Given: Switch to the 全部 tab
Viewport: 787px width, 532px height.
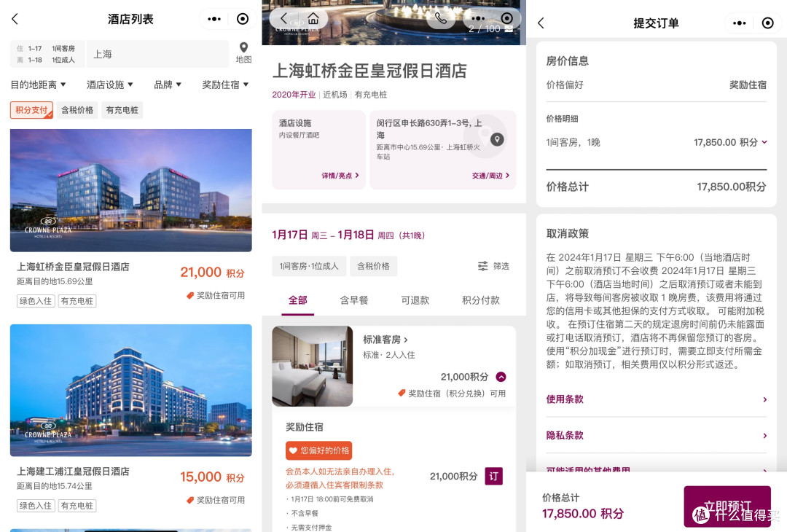Looking at the screenshot, I should [x=297, y=300].
